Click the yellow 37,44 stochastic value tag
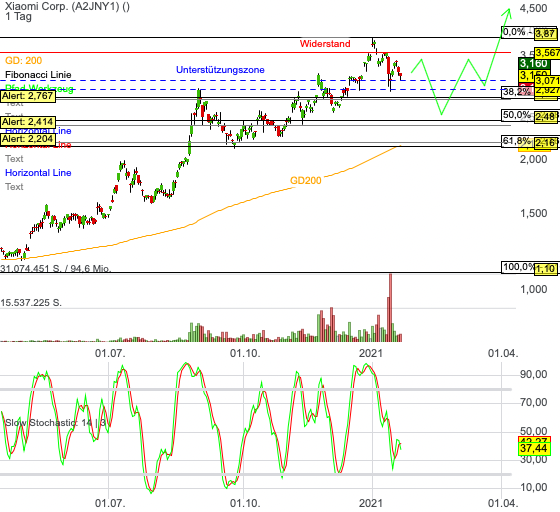The height and width of the screenshot is (512, 560). [534, 448]
